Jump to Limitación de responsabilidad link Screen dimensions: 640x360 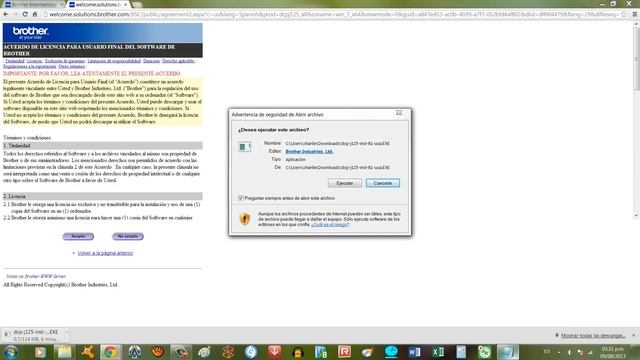[114, 61]
